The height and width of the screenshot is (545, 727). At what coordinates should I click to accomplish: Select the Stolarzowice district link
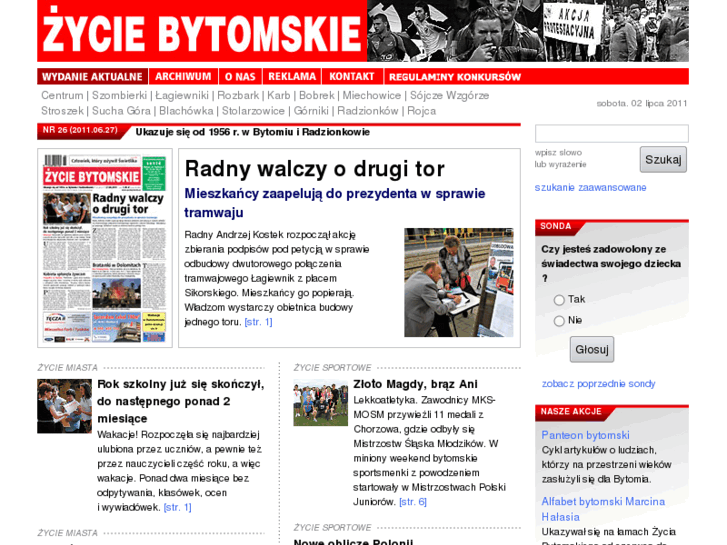pyautogui.click(x=253, y=111)
